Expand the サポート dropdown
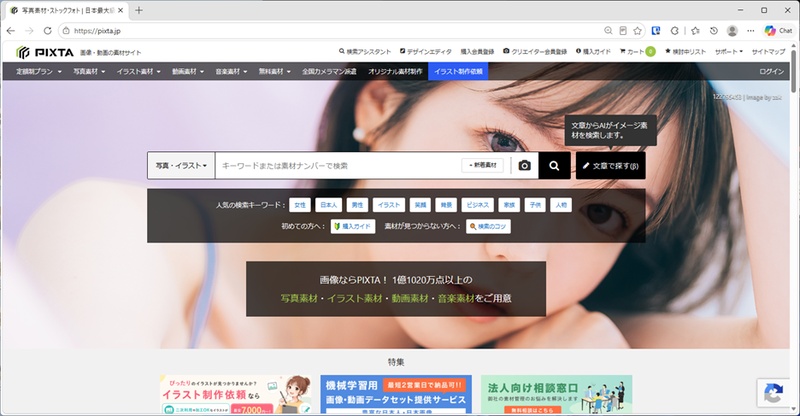This screenshot has height=416, width=800. point(729,52)
